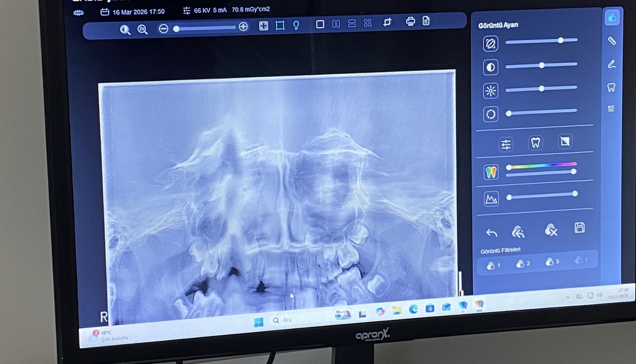This screenshot has width=636, height=364.
Task: Open the ruler measurement tab
Action: 612,41
